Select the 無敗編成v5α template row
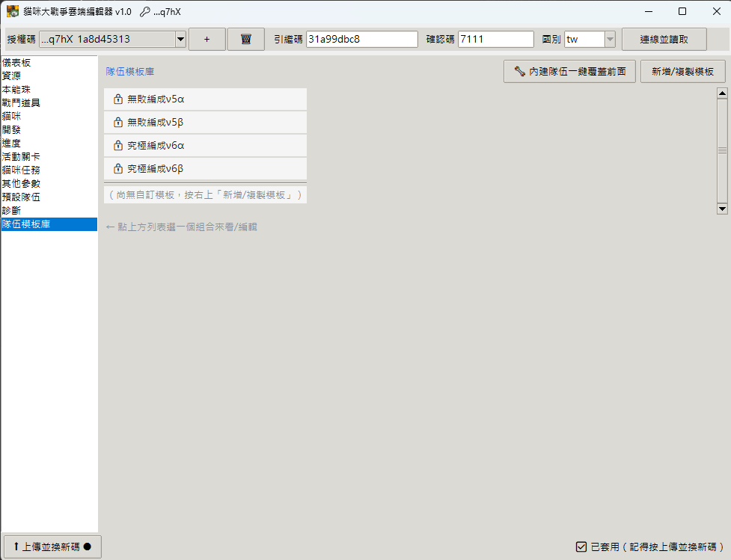 [x=205, y=99]
